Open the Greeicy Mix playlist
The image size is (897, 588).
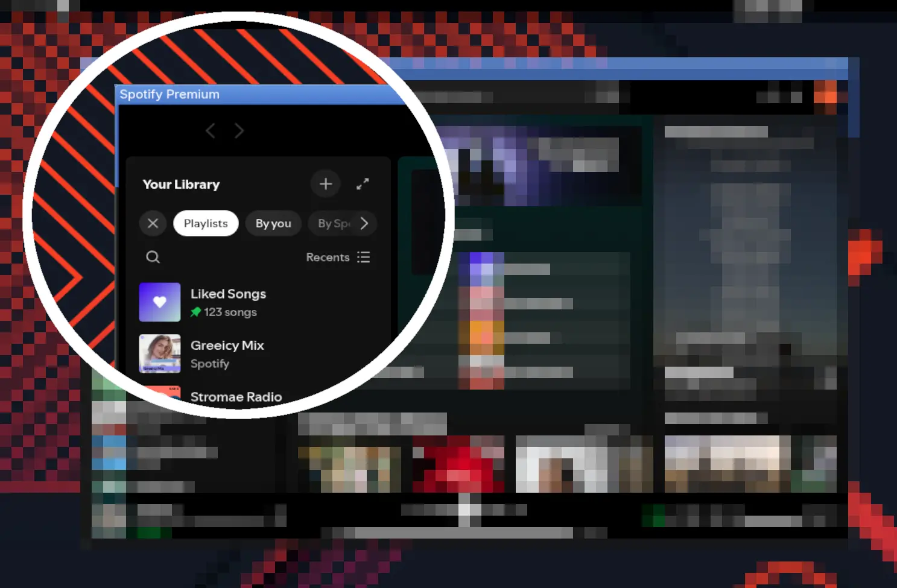(227, 345)
